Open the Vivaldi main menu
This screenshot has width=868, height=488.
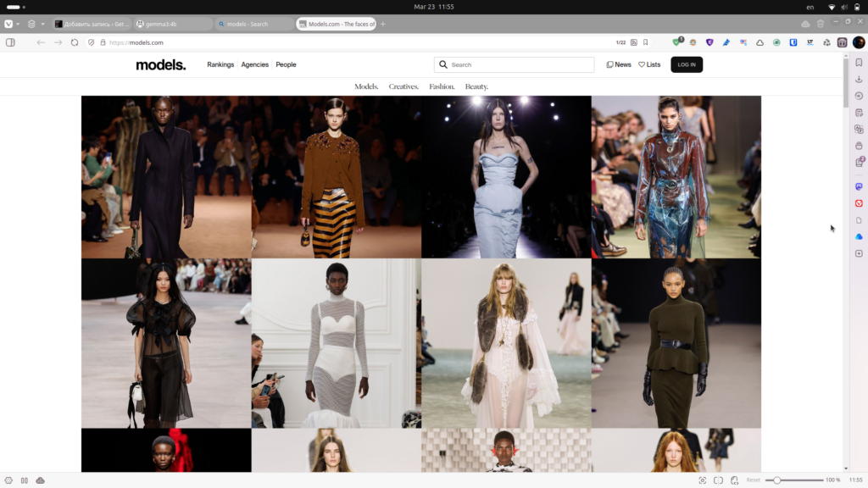[x=8, y=24]
